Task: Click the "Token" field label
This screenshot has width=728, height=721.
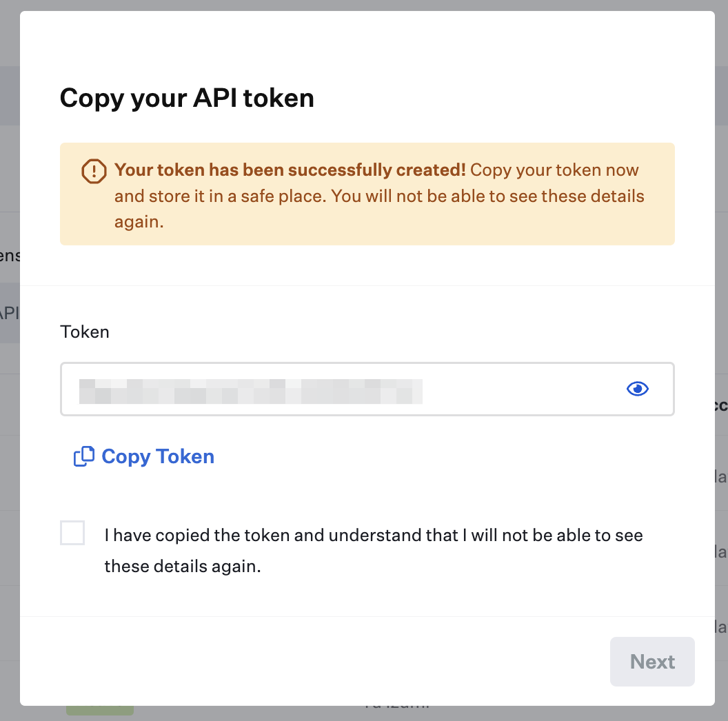Action: [85, 332]
